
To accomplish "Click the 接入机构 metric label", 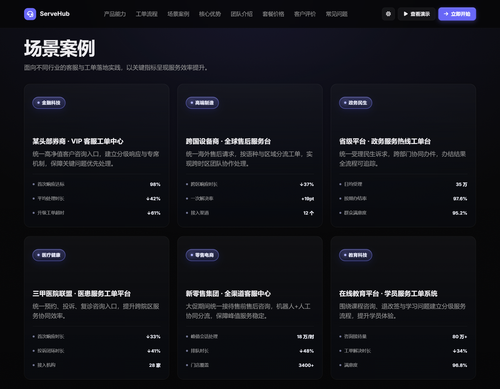I will (x=46, y=365).
